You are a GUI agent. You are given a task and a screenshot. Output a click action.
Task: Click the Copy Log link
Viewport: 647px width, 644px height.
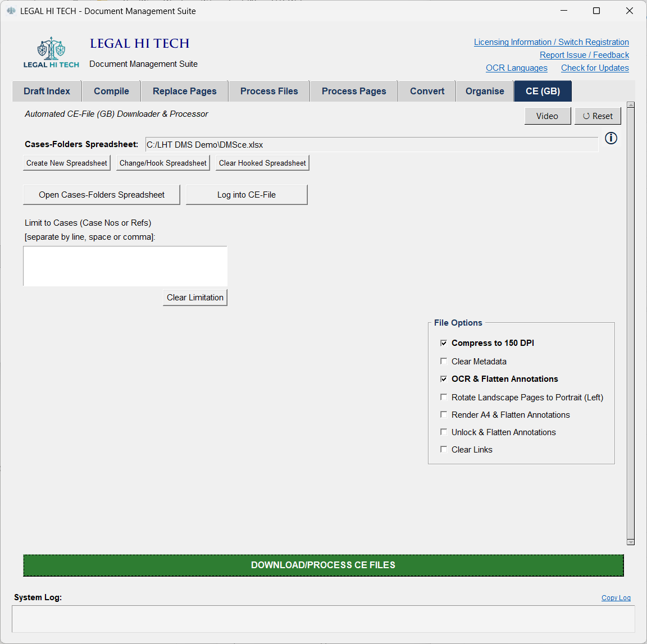616,598
